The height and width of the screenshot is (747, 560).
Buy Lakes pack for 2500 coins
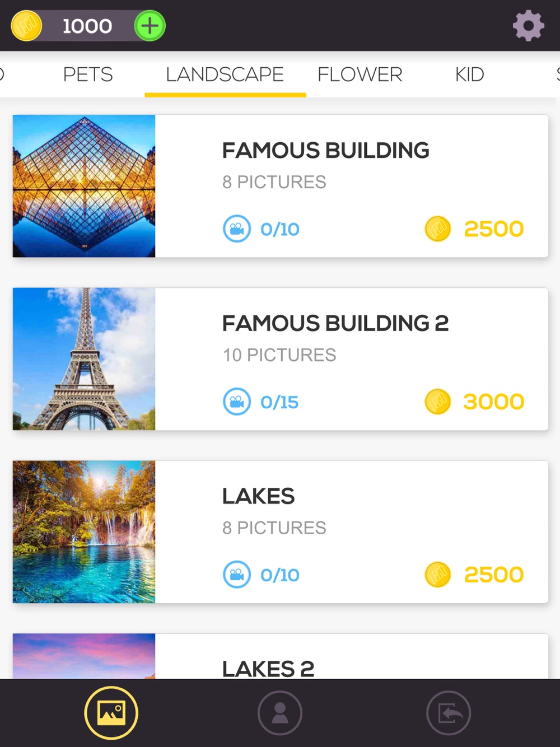474,575
